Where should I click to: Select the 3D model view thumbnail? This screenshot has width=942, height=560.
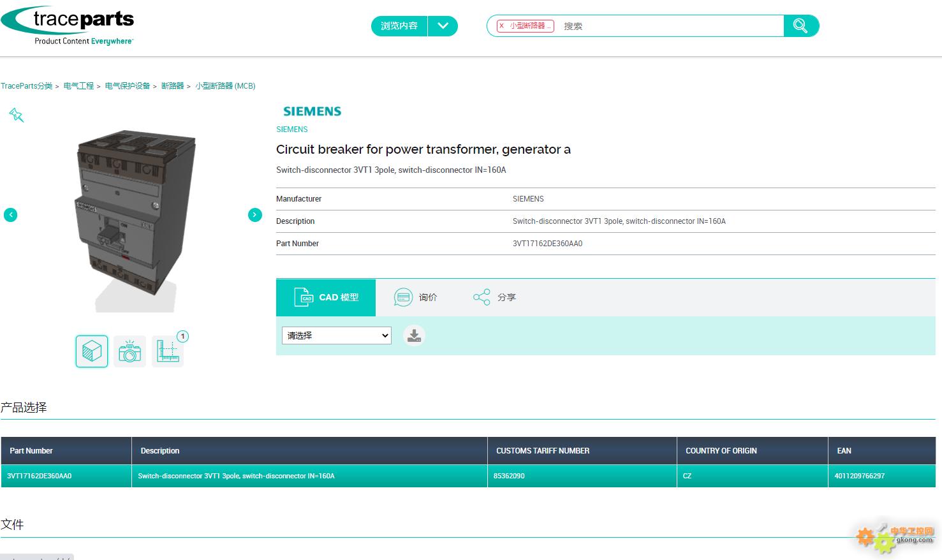92,351
